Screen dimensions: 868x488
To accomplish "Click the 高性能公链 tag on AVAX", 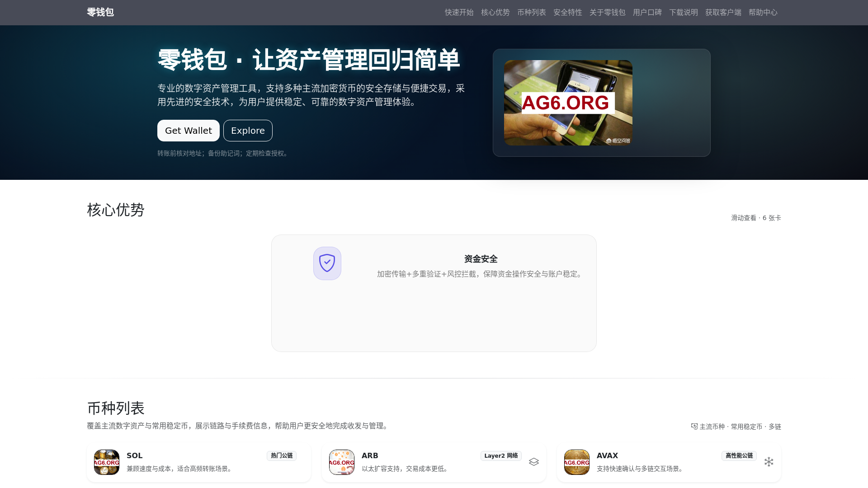I will tap(739, 455).
